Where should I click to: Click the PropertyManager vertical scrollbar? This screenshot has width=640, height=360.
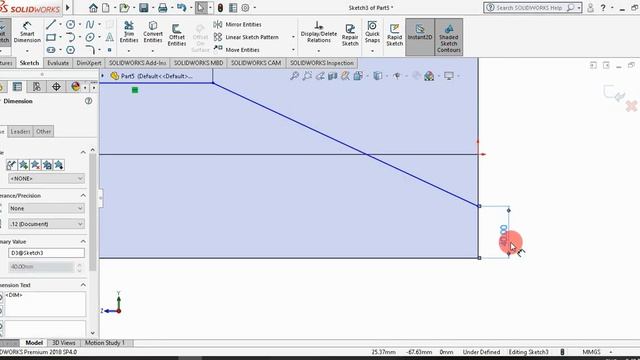pyautogui.click(x=93, y=212)
